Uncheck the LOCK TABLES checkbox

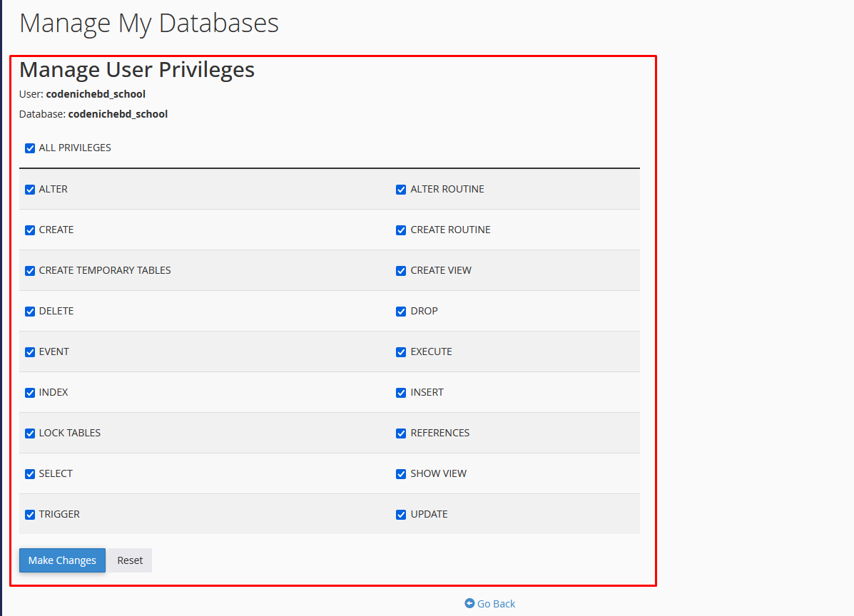(30, 433)
